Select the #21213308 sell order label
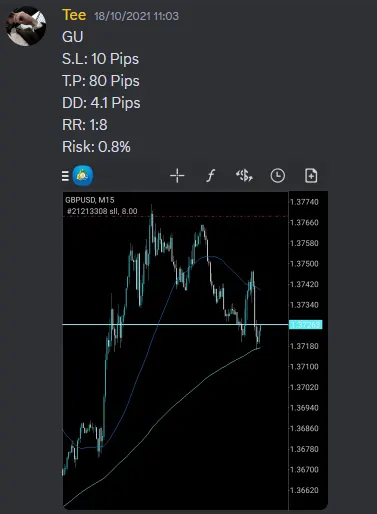 click(x=102, y=211)
